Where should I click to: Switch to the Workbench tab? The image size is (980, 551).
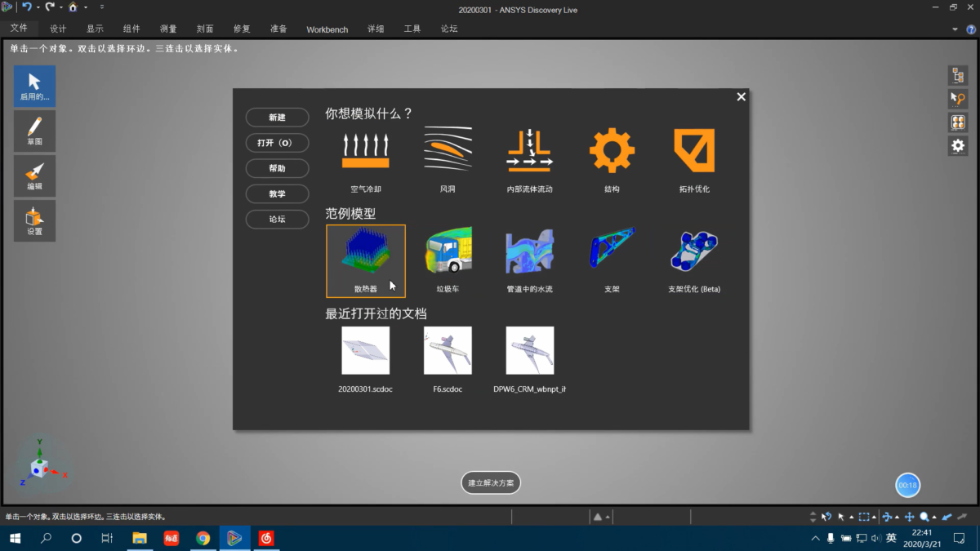(327, 29)
